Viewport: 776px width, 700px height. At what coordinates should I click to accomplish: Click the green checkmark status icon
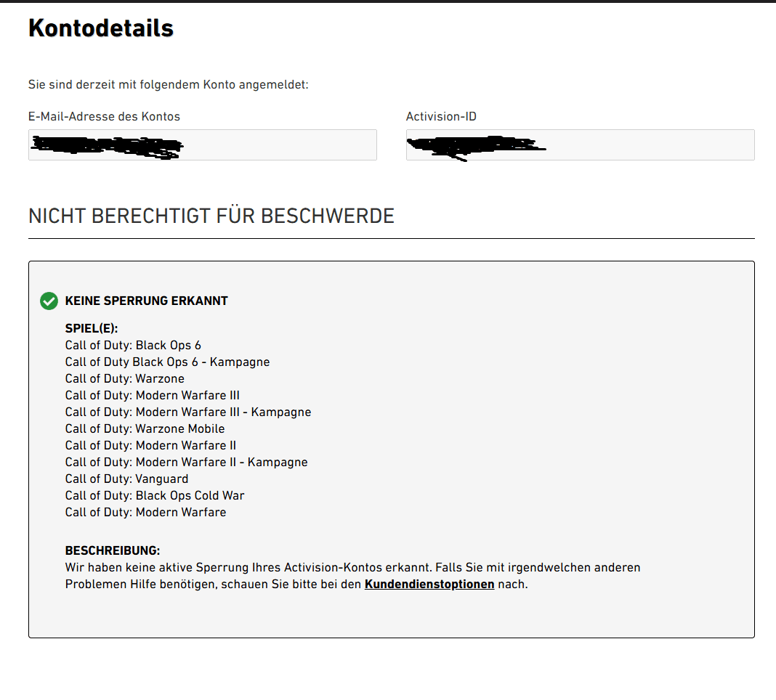point(49,301)
